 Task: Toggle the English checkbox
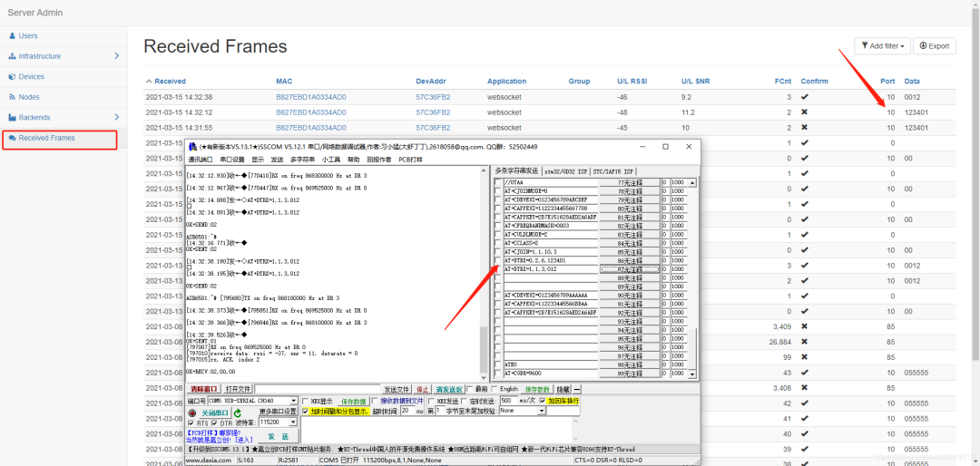click(x=494, y=389)
